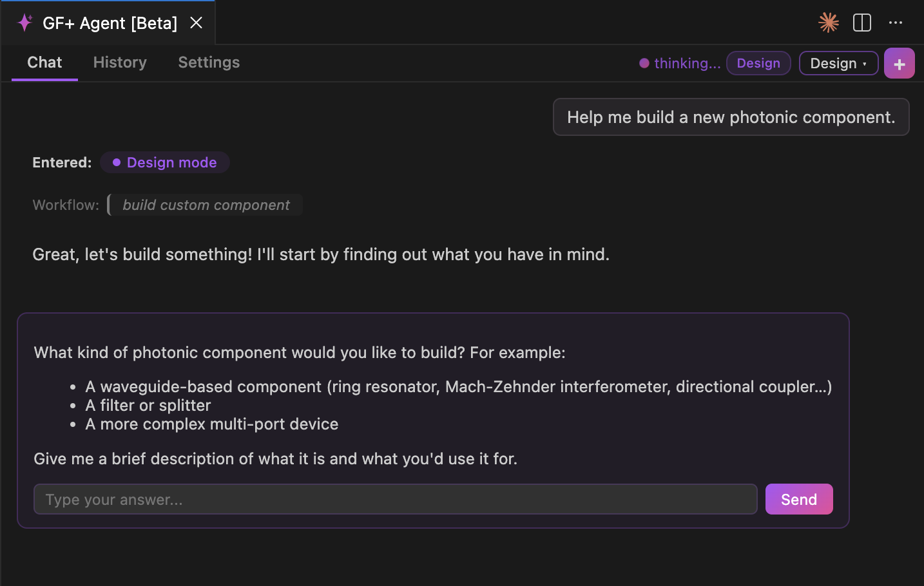Select the Chat tab

(x=44, y=62)
